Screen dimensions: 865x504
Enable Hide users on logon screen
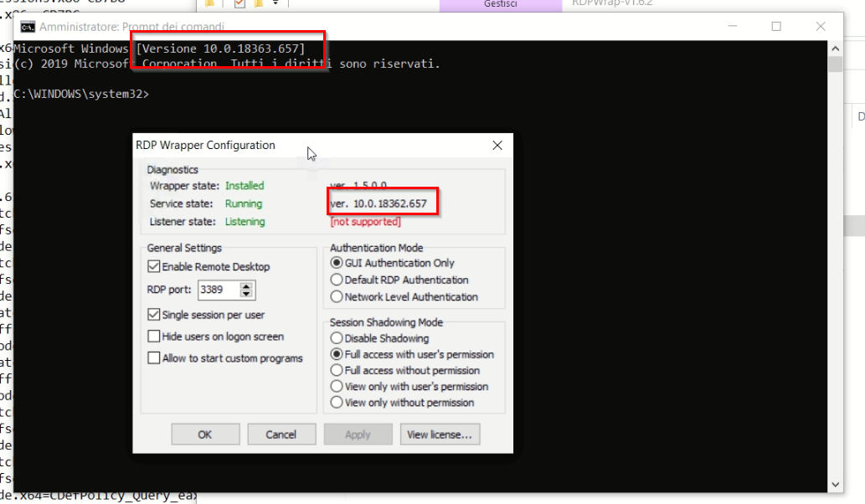pyautogui.click(x=154, y=336)
